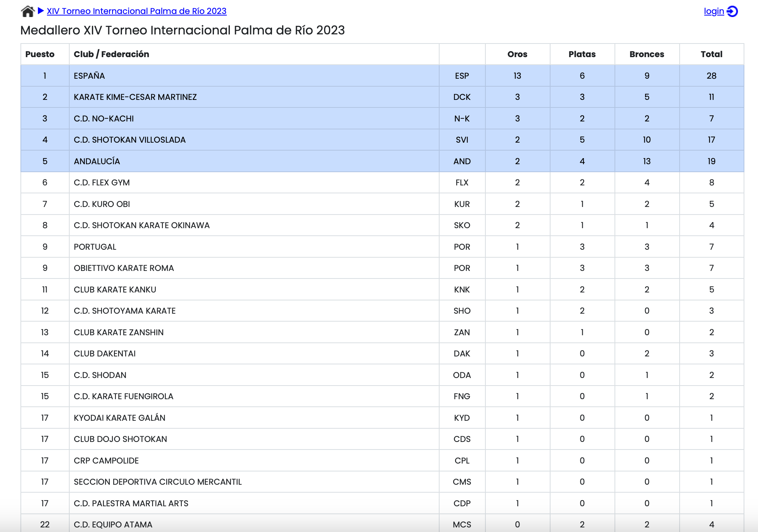Screen dimensions: 758x532
Task: Click the SVI club code
Action: pos(462,140)
